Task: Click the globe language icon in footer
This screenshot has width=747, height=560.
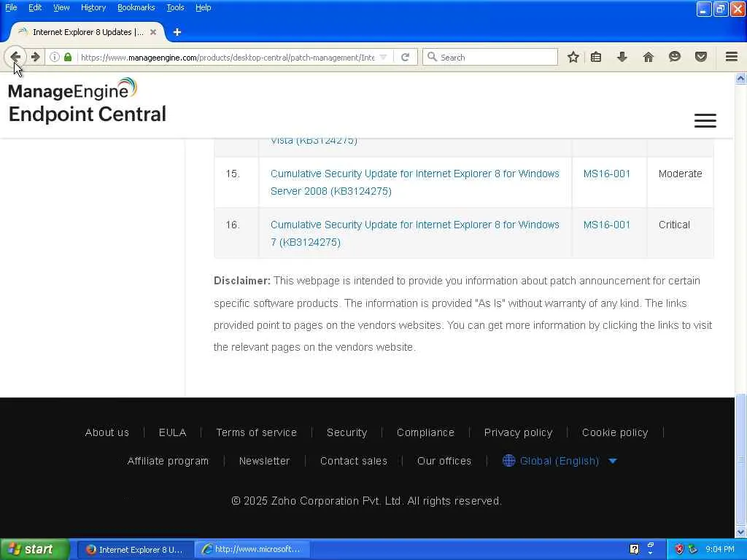Action: coord(508,461)
